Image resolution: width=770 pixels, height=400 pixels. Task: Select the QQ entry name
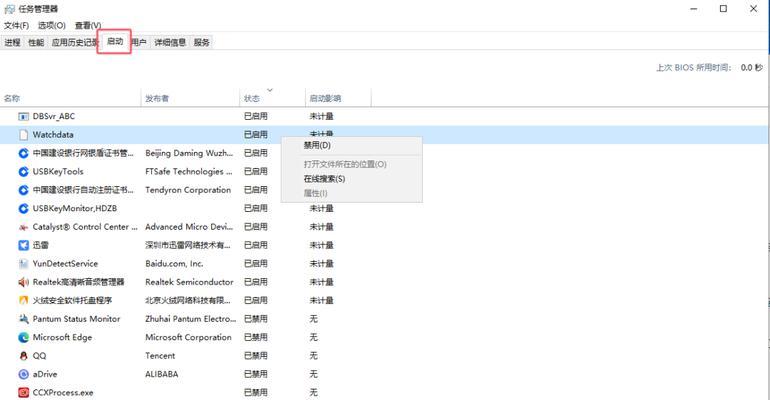[x=39, y=356]
